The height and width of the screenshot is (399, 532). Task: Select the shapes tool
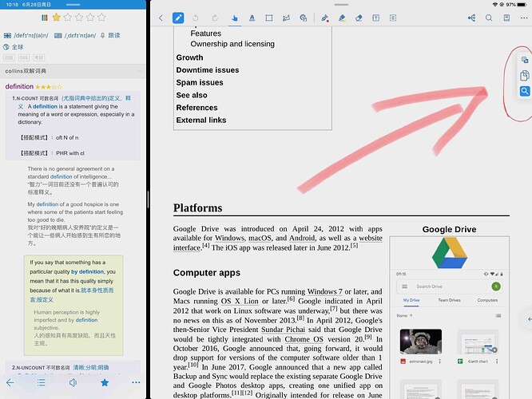304,18
